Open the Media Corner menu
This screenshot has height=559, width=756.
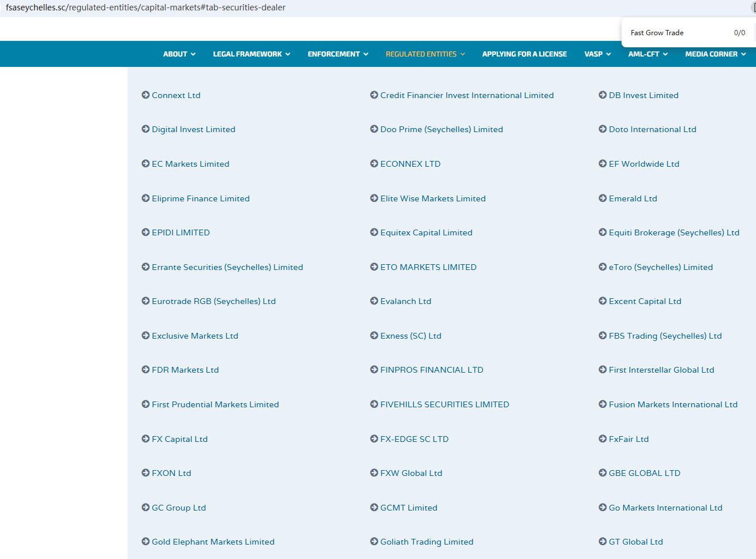pyautogui.click(x=715, y=54)
